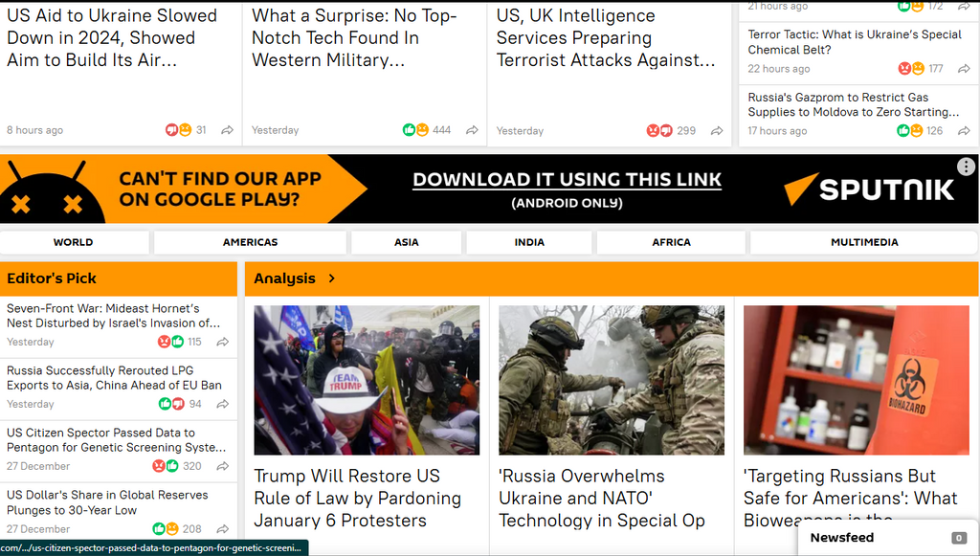
Task: Click reaction emojis on US Aid to Ukraine article
Action: [178, 130]
